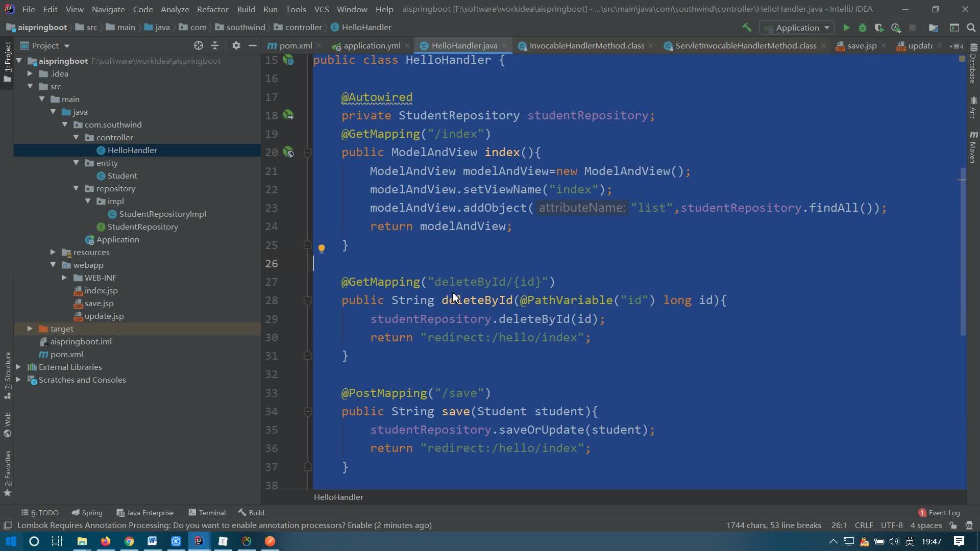Click the Build Project hammer icon
The width and height of the screenshot is (980, 551).
click(747, 28)
